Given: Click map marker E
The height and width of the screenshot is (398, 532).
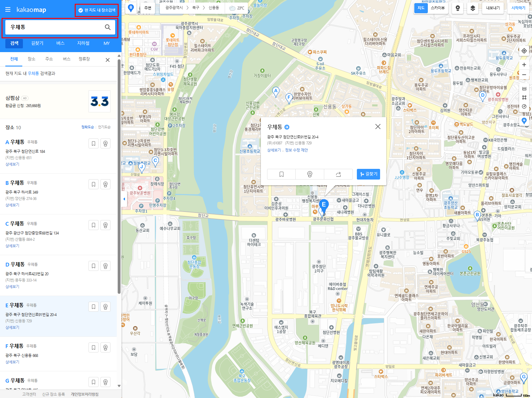Looking at the screenshot, I should click(x=324, y=206).
